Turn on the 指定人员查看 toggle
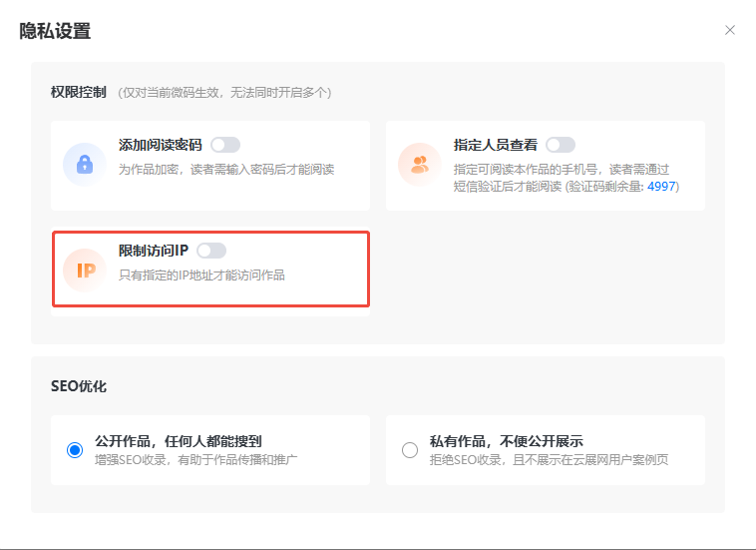756x550 pixels. coord(561,145)
